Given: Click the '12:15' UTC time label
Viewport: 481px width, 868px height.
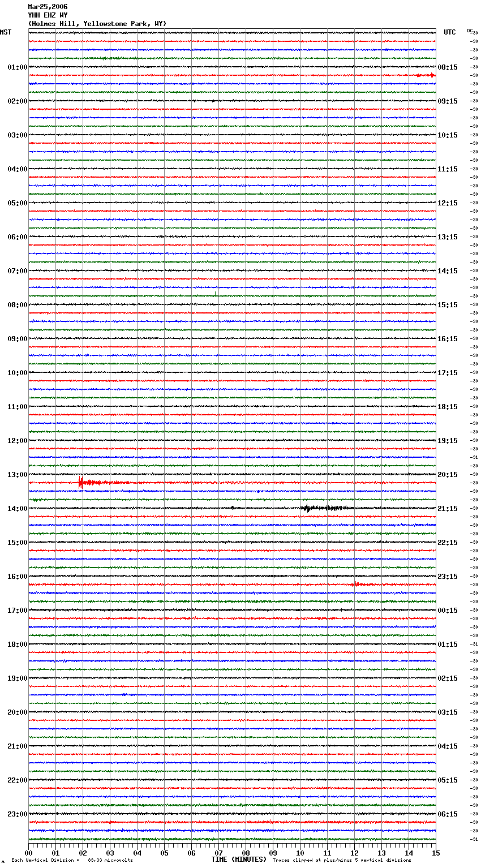Looking at the screenshot, I should coord(448,203).
